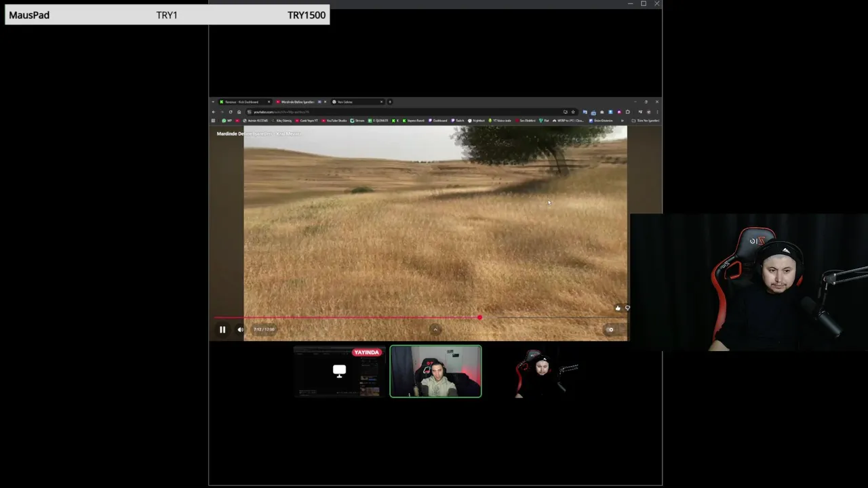The height and width of the screenshot is (488, 868).
Task: Bookmark this page with star icon
Action: click(x=573, y=112)
